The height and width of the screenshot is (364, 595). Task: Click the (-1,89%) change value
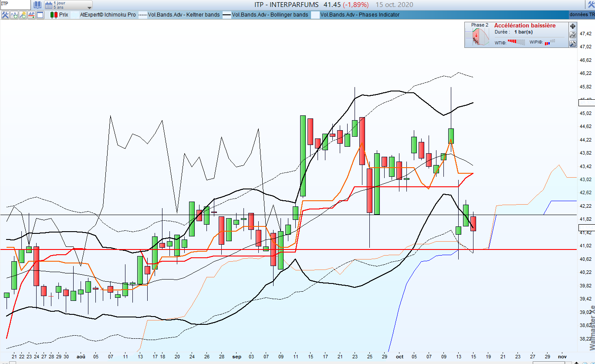(355, 5)
